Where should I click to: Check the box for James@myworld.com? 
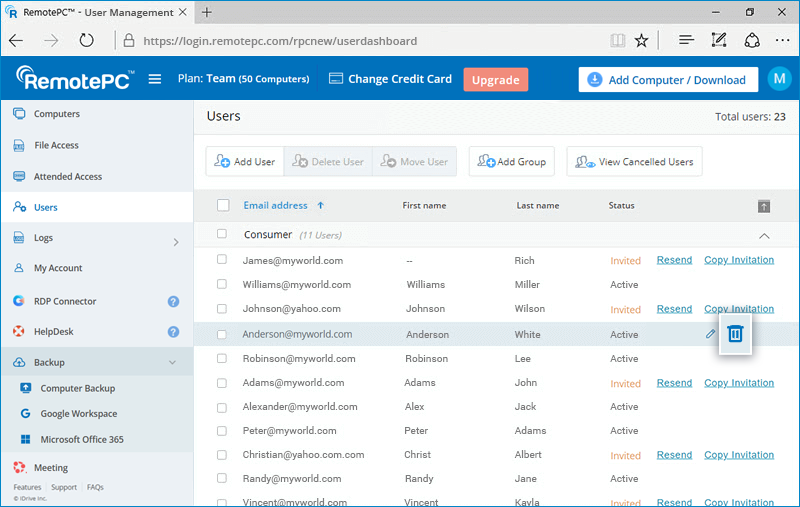coord(222,260)
